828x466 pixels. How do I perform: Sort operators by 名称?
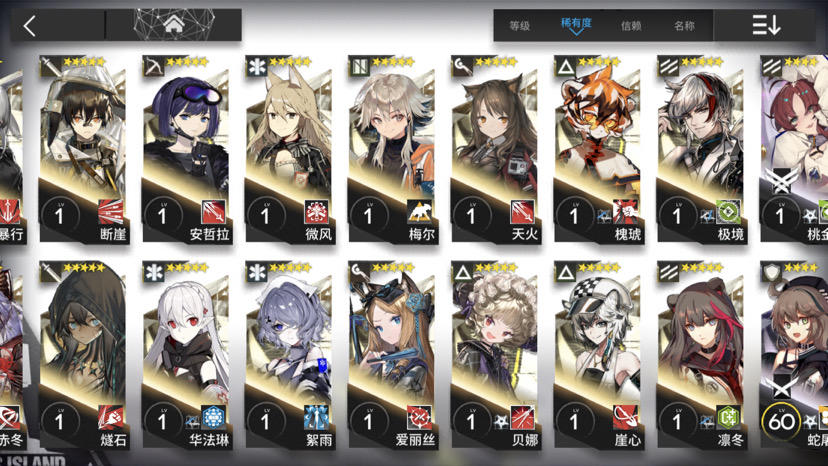[x=684, y=25]
